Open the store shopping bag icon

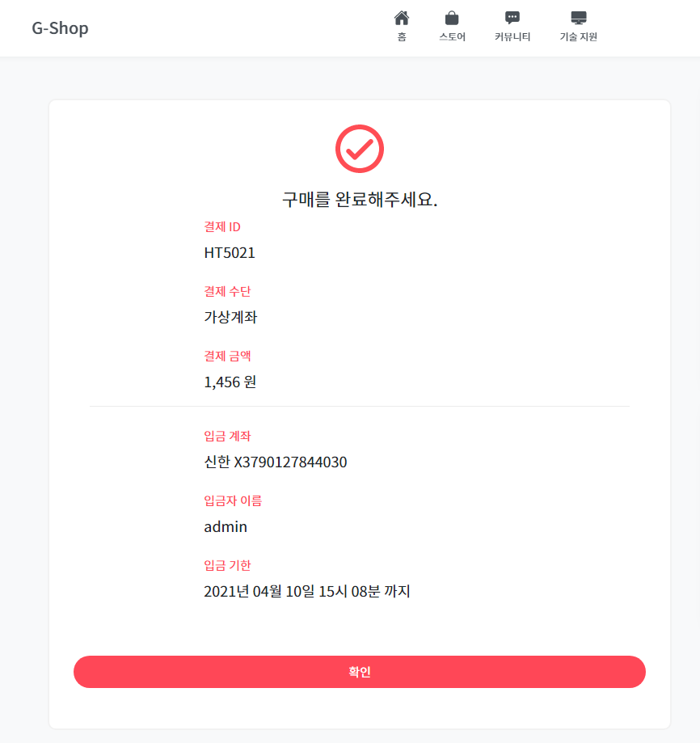452,18
